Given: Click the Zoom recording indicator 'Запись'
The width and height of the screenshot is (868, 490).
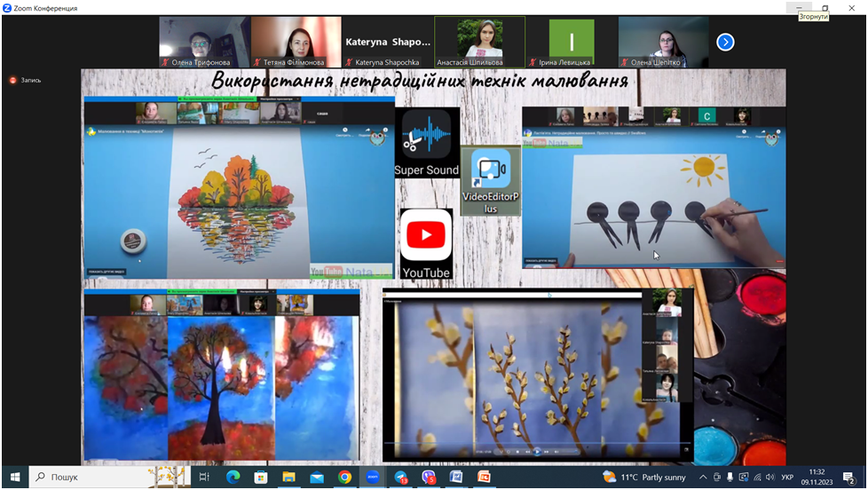Looking at the screenshot, I should tap(26, 80).
